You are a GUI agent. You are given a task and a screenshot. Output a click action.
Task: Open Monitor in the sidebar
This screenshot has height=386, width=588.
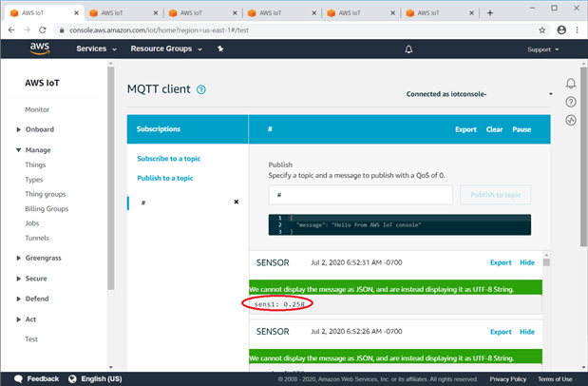(x=37, y=109)
